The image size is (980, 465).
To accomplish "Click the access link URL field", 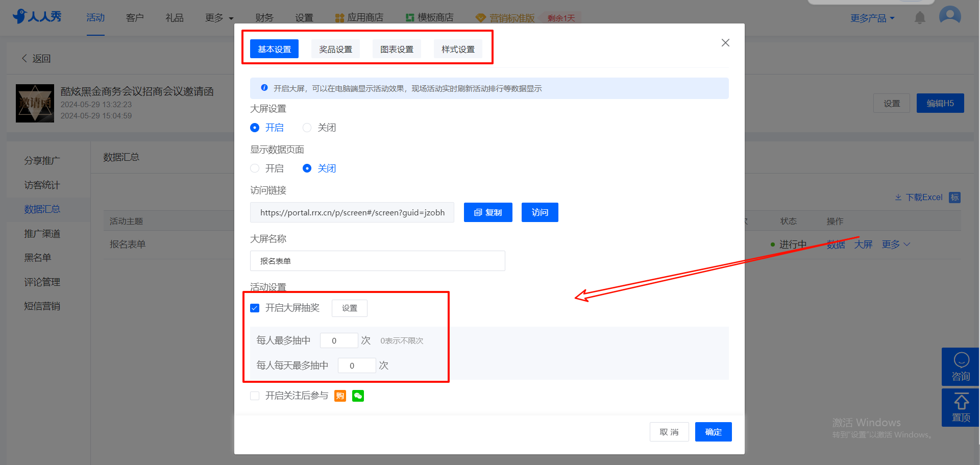I will [352, 212].
